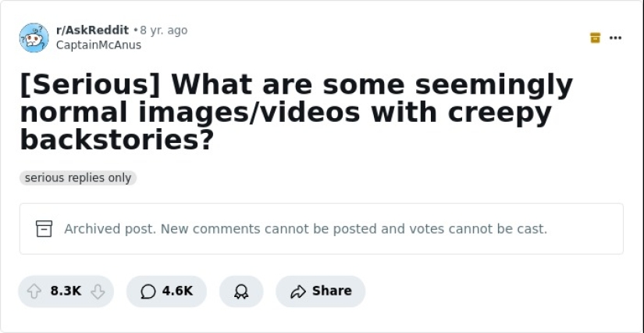Downvote the post with the down arrow

98,291
